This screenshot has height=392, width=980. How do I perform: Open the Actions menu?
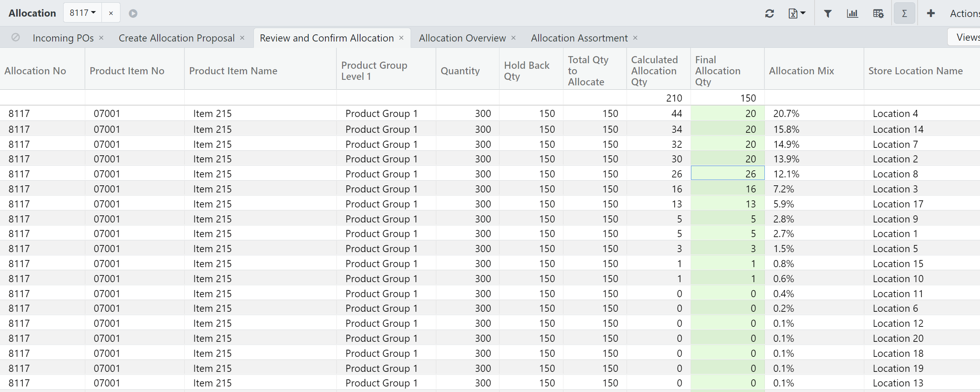coord(964,13)
